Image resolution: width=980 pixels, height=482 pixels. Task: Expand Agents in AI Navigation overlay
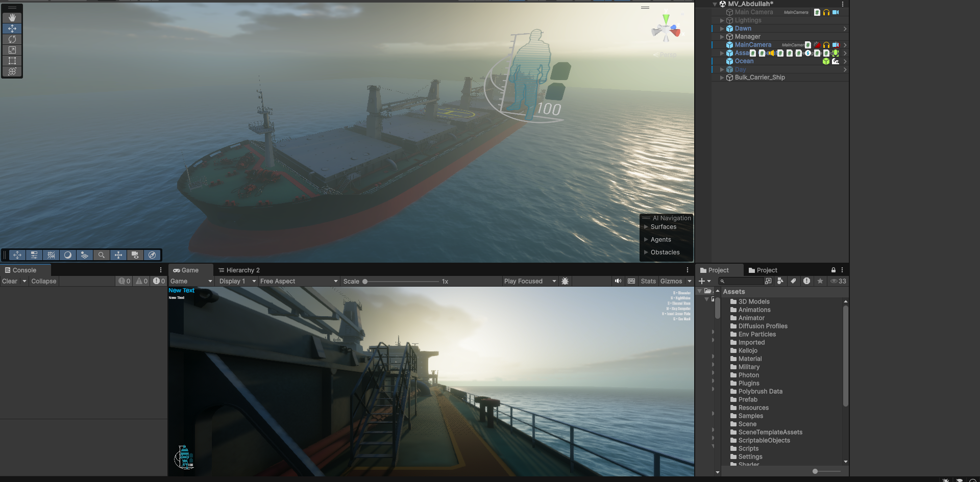tap(646, 240)
